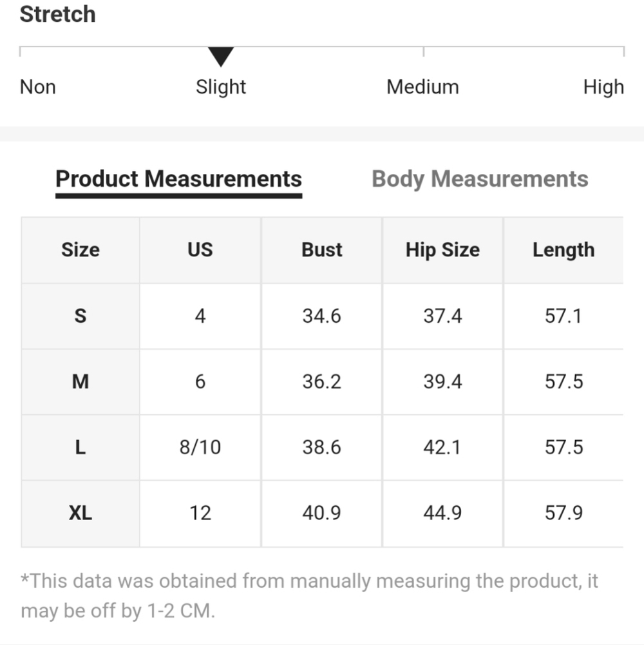Click the Medium stretch label
Image resolution: width=644 pixels, height=645 pixels.
422,87
